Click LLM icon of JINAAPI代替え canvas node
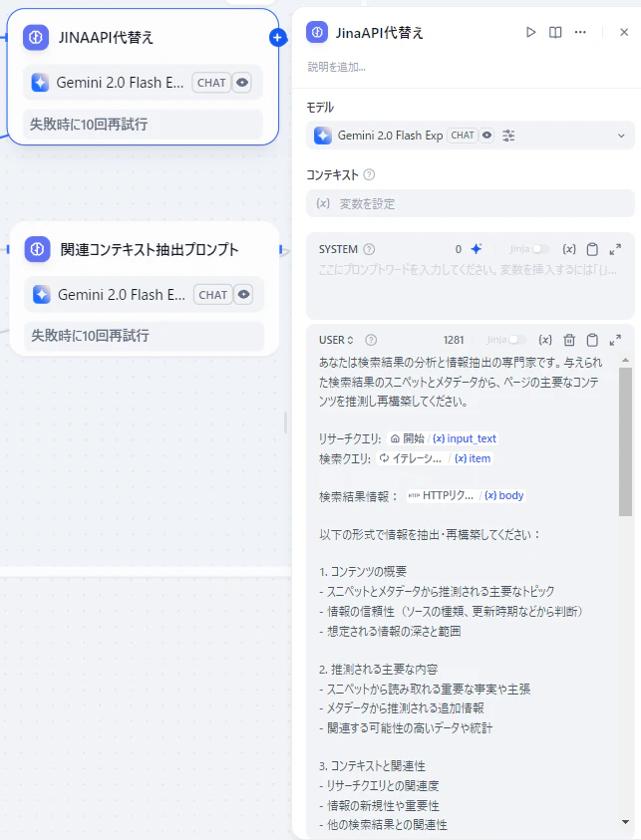 [x=36, y=38]
